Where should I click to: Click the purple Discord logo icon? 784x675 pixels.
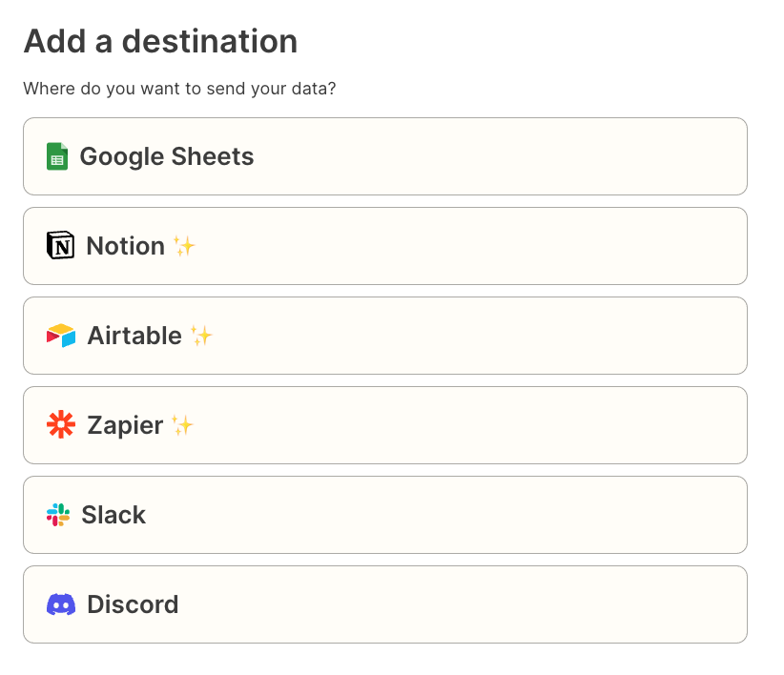61,604
